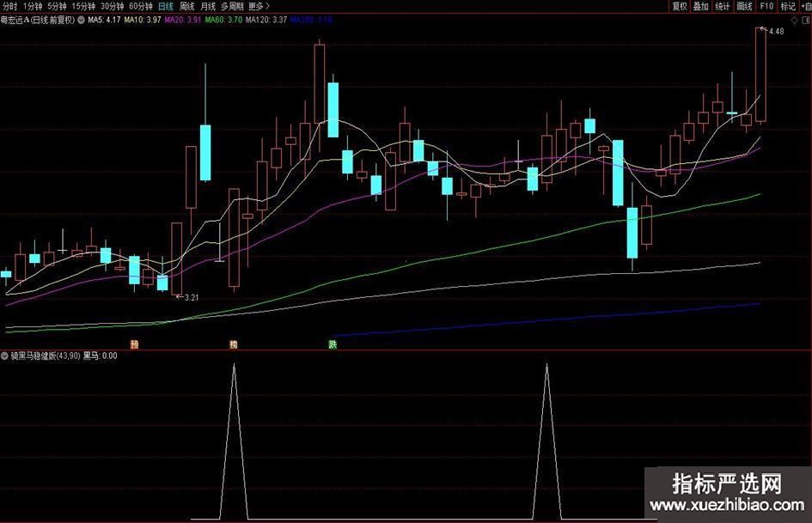The width and height of the screenshot is (812, 523).
Task: Click the 标记 mark button
Action: [788, 6]
